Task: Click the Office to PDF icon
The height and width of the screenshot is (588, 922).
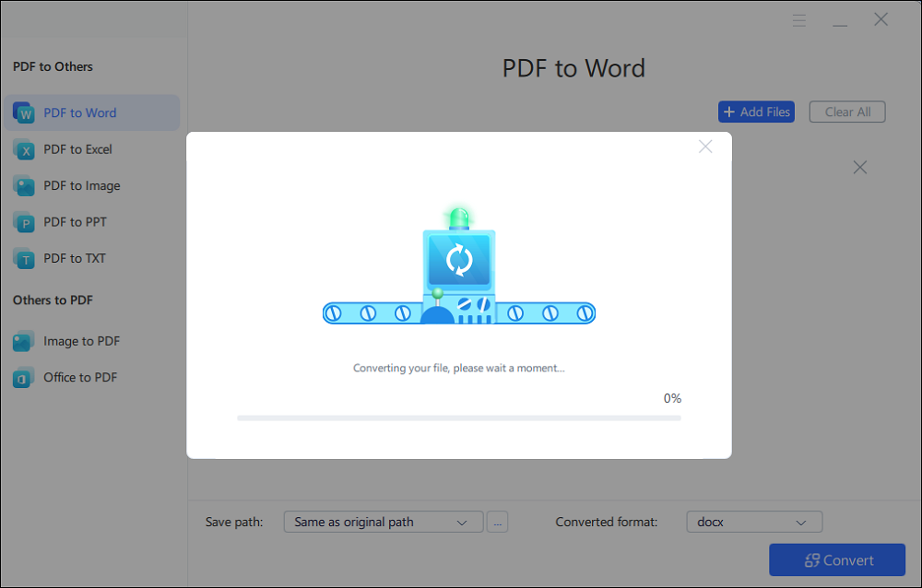Action: pyautogui.click(x=23, y=377)
